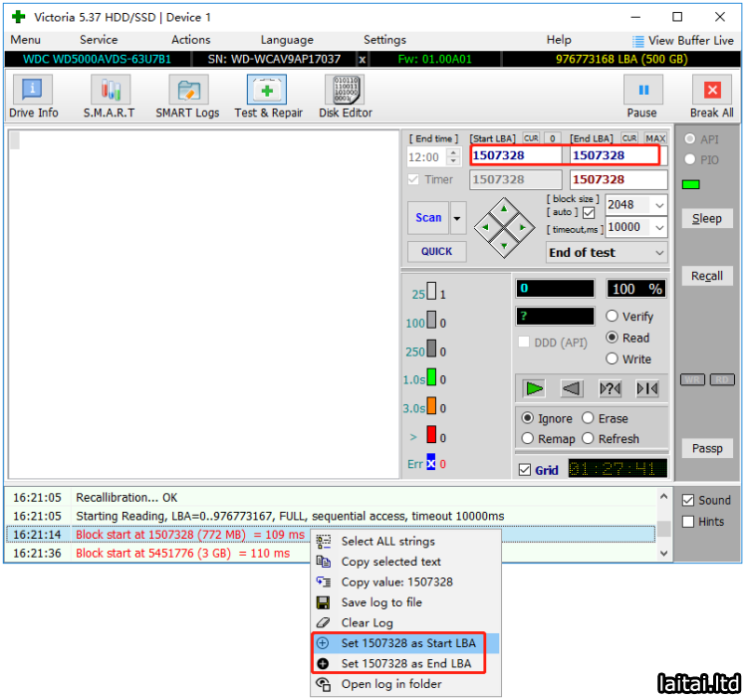Viewport: 747px width, 700px height.
Task: Open the Drive Info panel
Action: click(x=34, y=97)
